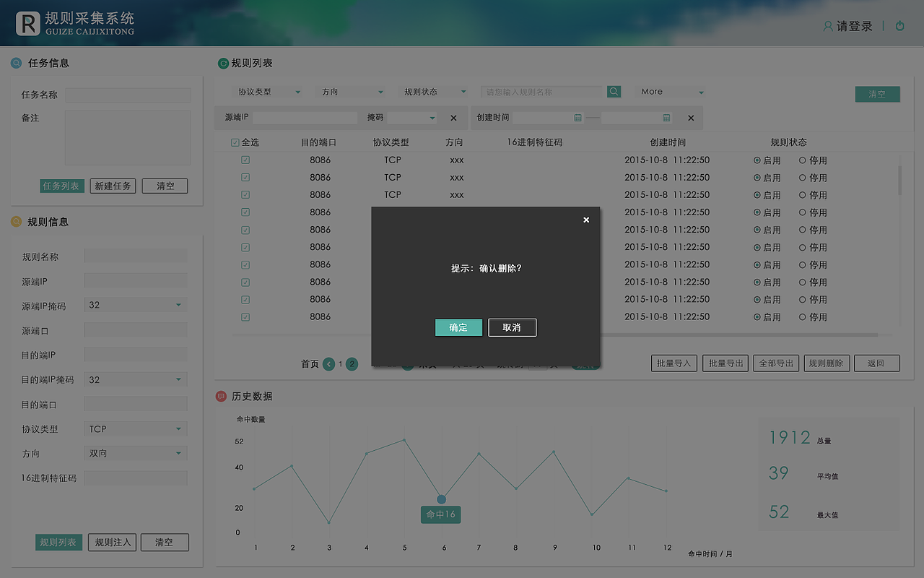Screen dimensions: 924x578
Task: Click the 规则列表 button in 规则信息 panel
Action: 58,542
